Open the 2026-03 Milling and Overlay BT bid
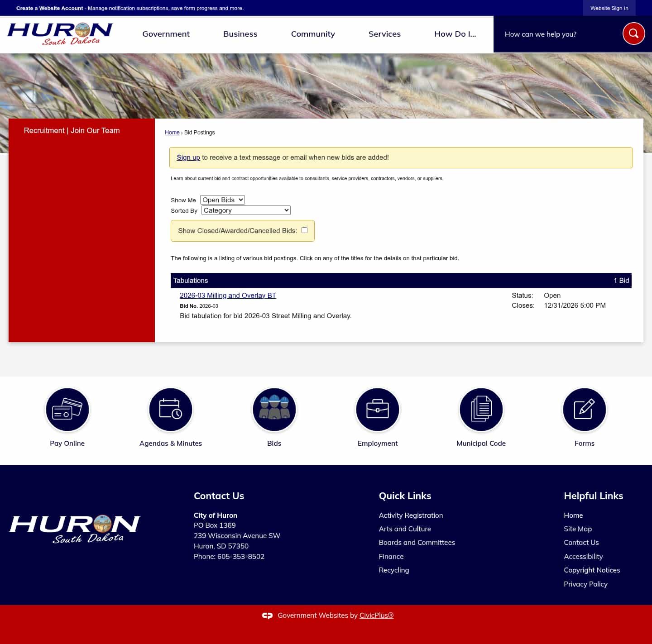 tap(228, 295)
